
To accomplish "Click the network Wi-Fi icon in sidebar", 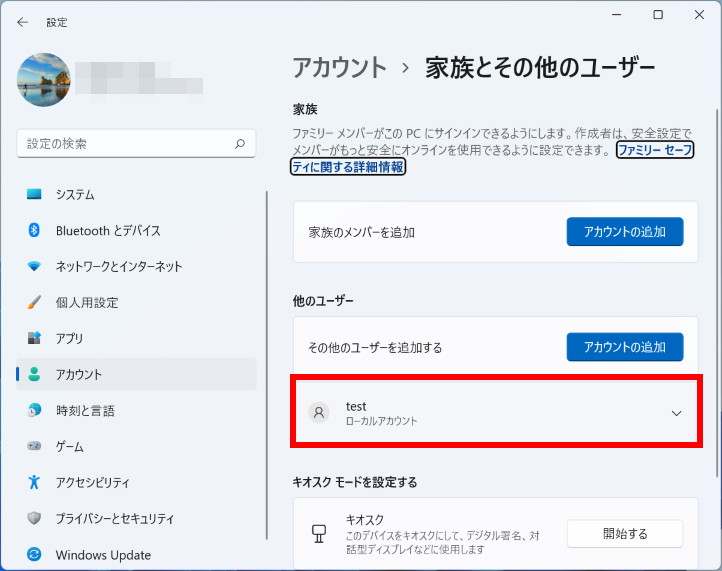I will pos(34,266).
